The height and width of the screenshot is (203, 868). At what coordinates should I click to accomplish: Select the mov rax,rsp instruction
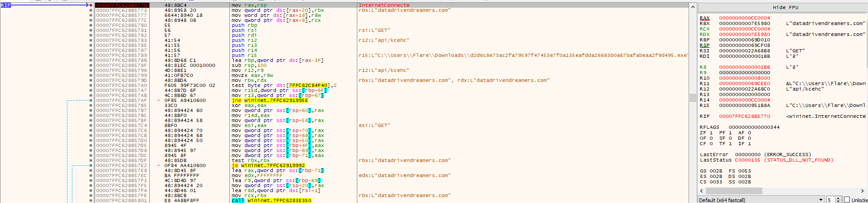click(249, 5)
